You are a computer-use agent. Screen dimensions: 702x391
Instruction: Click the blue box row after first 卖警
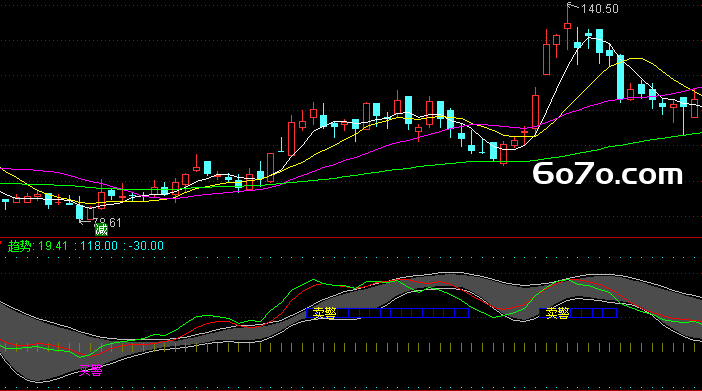[x=403, y=313]
